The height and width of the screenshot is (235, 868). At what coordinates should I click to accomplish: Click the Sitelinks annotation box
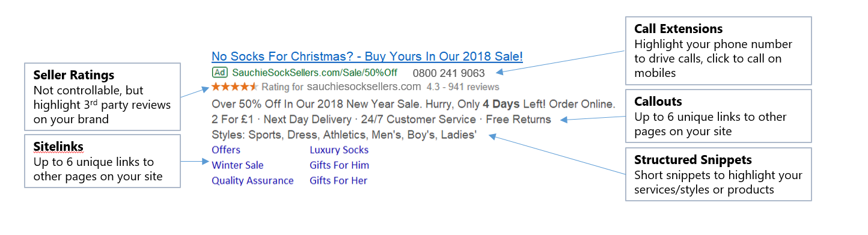click(102, 162)
